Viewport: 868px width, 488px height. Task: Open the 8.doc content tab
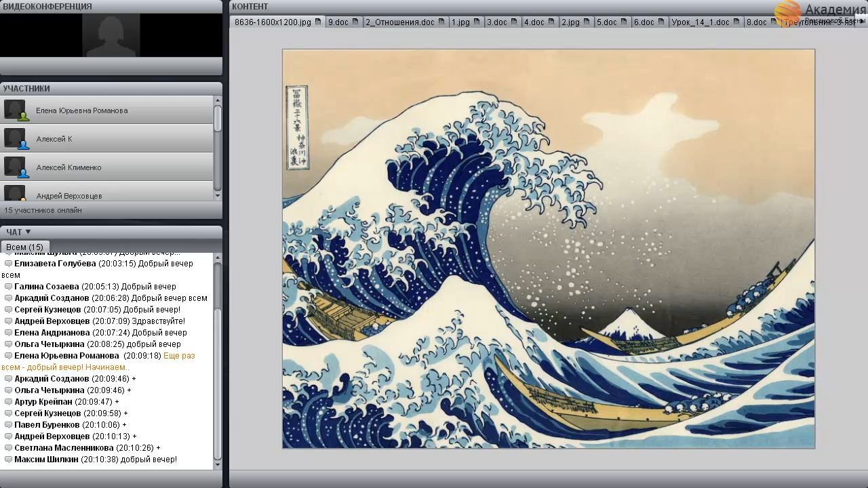[762, 22]
